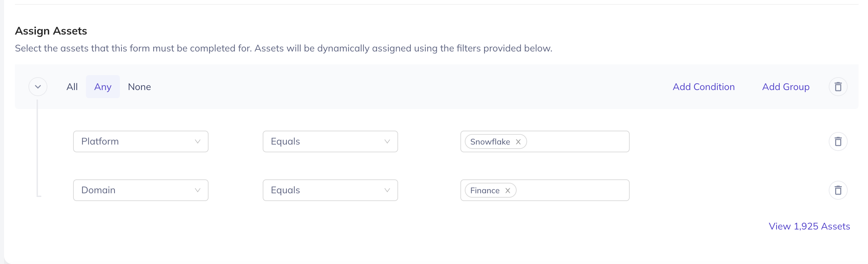Open View 1,925 Assets link

[x=809, y=226]
